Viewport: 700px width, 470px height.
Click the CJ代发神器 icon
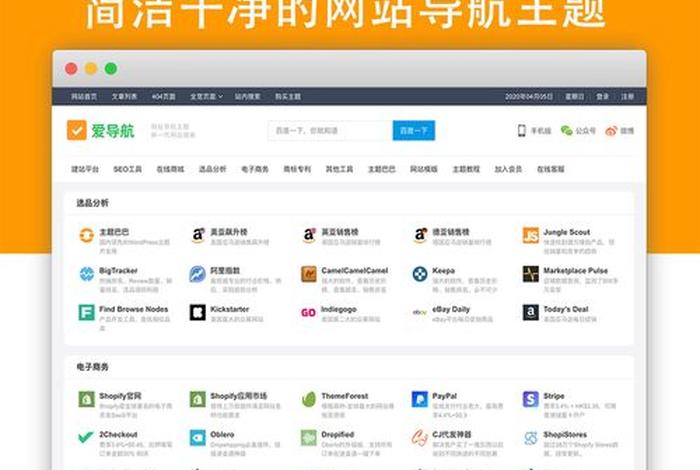coord(420,437)
